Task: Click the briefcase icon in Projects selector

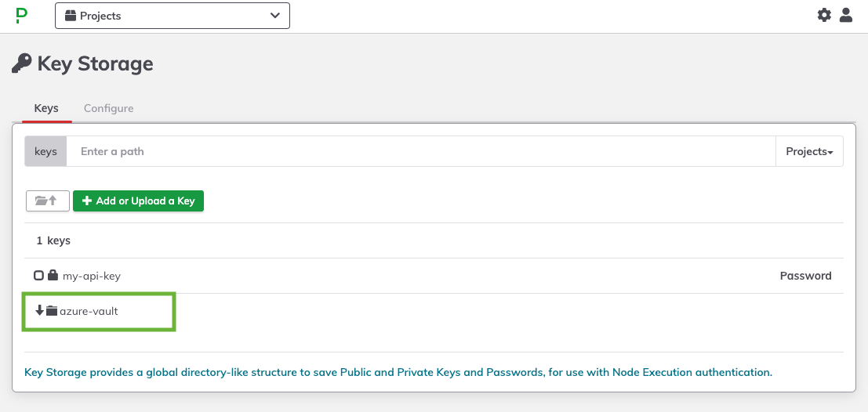Action: [71, 16]
